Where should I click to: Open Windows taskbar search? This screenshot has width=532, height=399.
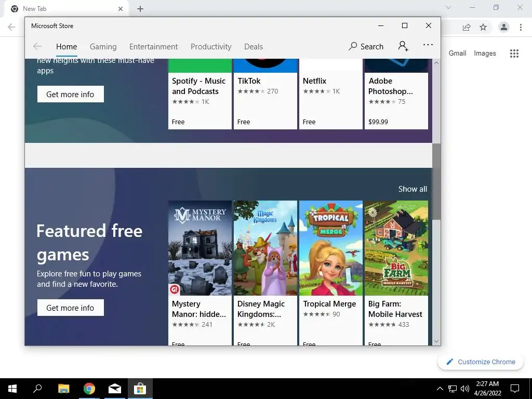pos(37,389)
